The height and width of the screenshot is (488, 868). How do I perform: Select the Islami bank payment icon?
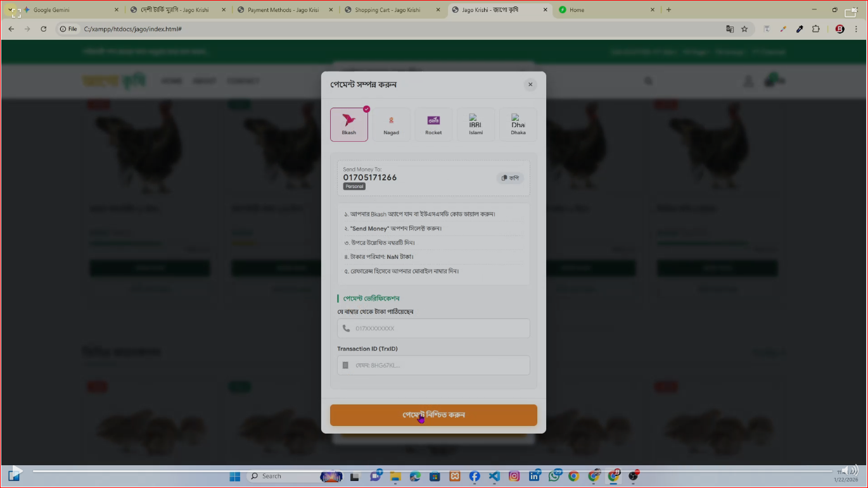(x=476, y=124)
